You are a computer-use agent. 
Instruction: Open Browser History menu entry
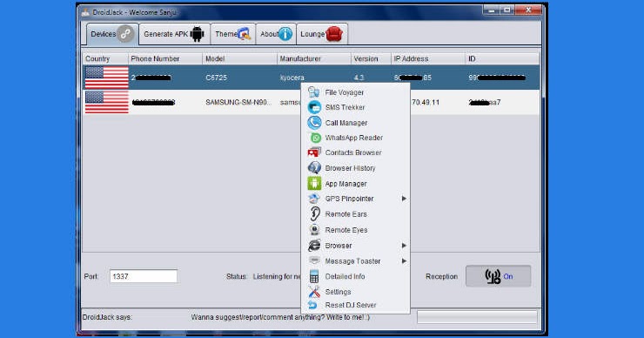(356, 168)
